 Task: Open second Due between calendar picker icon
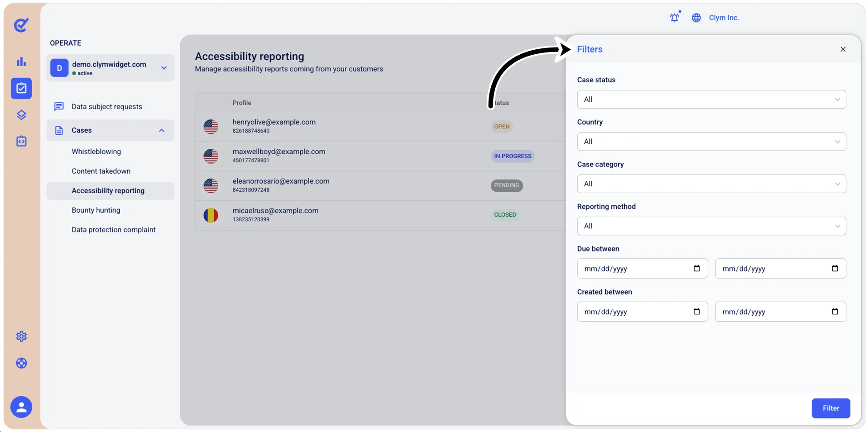point(835,268)
